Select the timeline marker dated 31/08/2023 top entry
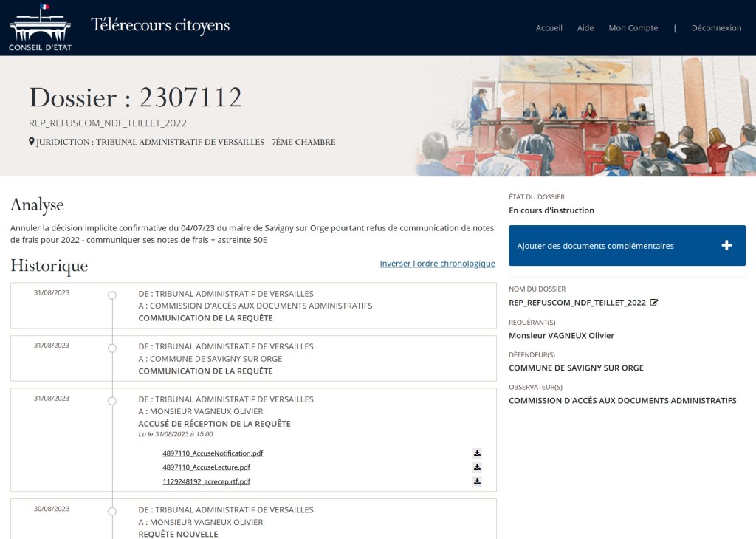The image size is (756, 539). coord(111,295)
